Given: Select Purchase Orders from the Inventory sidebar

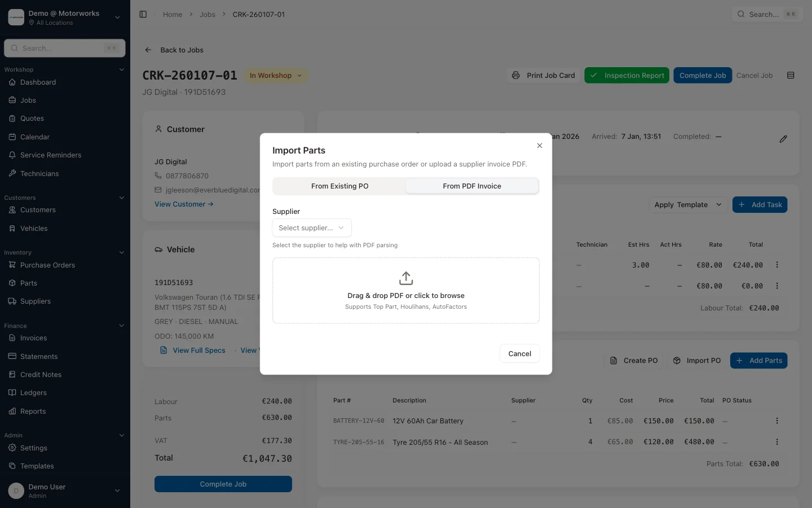Looking at the screenshot, I should [x=47, y=265].
